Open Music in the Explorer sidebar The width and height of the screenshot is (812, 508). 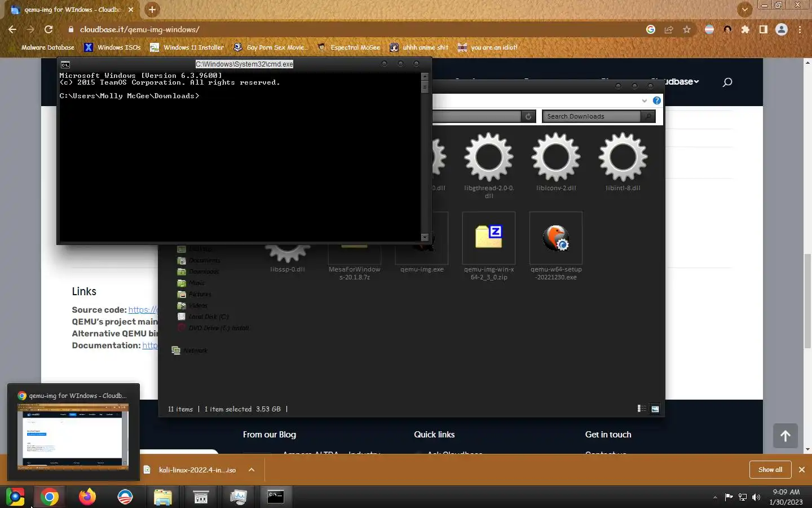pos(191,283)
